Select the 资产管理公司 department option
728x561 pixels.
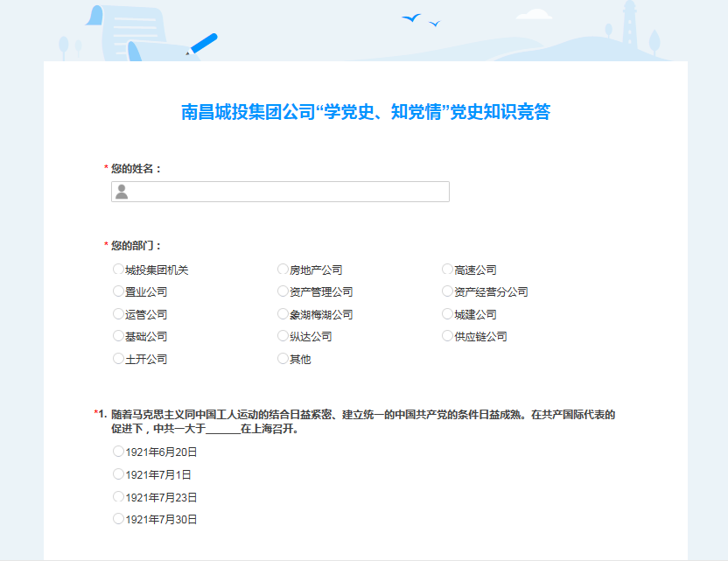point(282,291)
